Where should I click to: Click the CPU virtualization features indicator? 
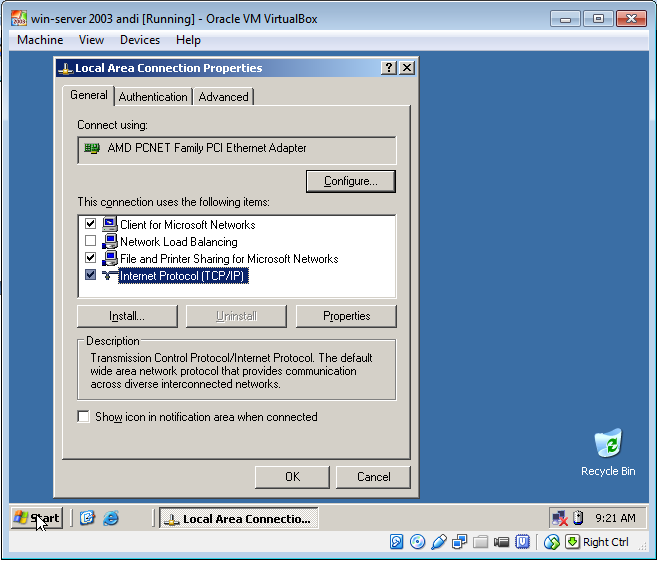click(522, 541)
